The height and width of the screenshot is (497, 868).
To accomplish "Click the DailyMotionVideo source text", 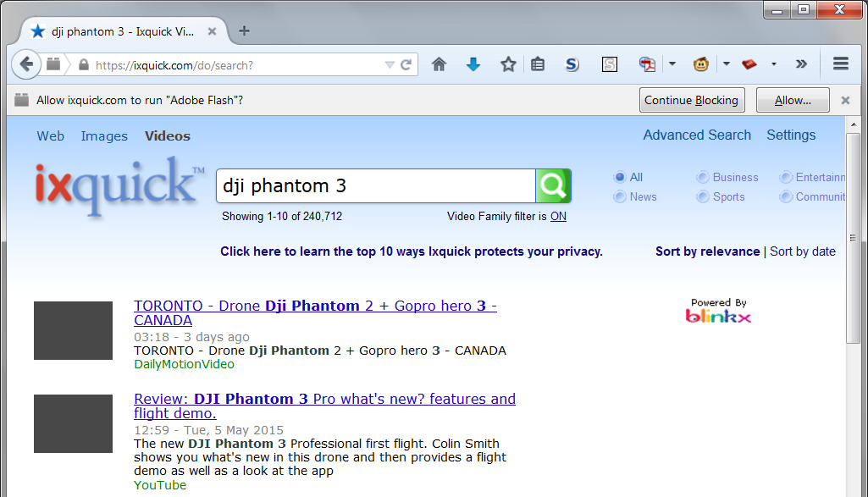I will [x=184, y=364].
